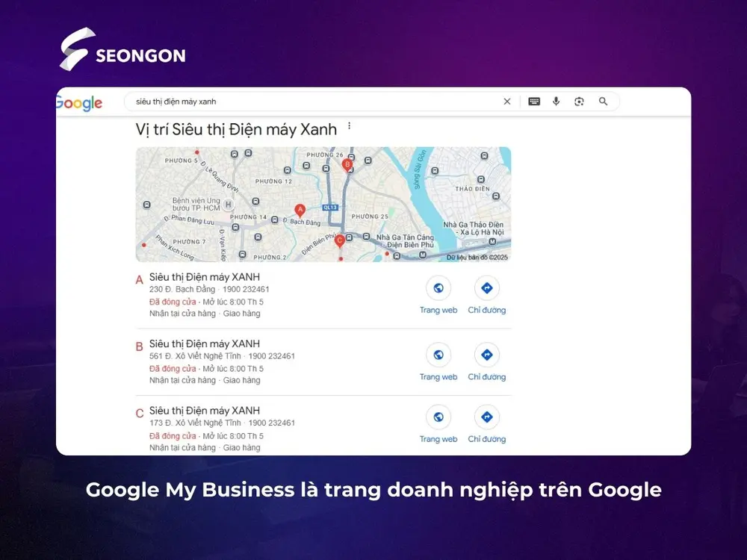Click Đ. Phan Đăng Lưu street label
The height and width of the screenshot is (560, 747).
[189, 220]
